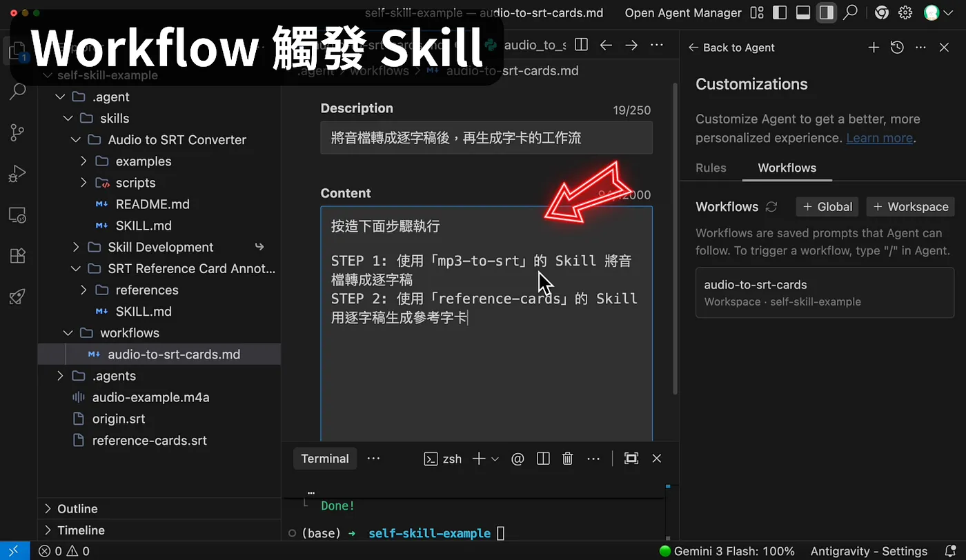Follow the Learn more link

(x=880, y=138)
